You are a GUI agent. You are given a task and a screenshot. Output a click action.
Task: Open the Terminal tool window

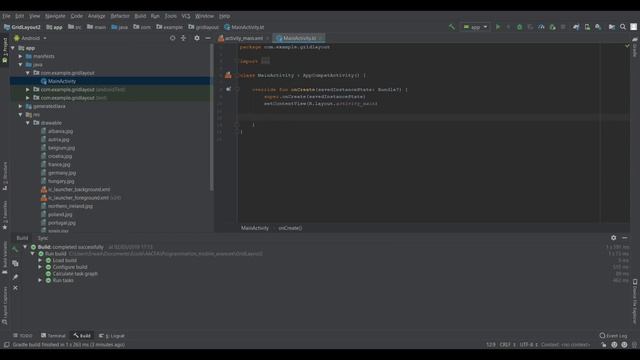click(x=53, y=336)
